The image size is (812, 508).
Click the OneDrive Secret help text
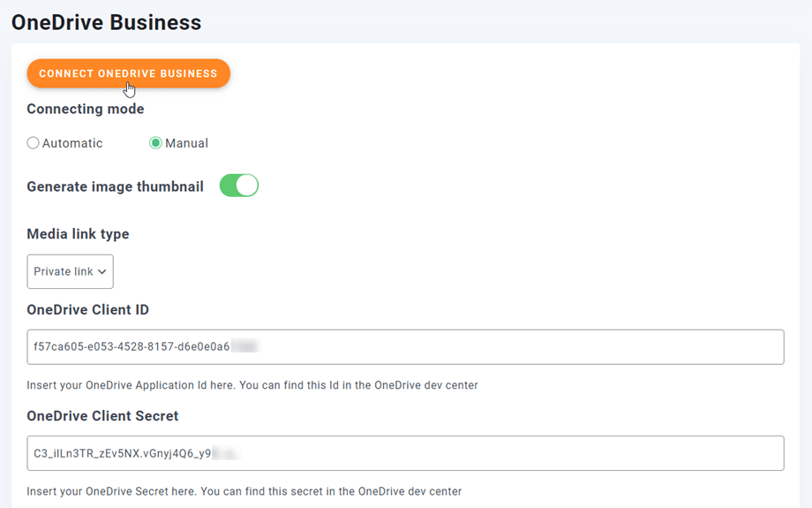point(244,491)
